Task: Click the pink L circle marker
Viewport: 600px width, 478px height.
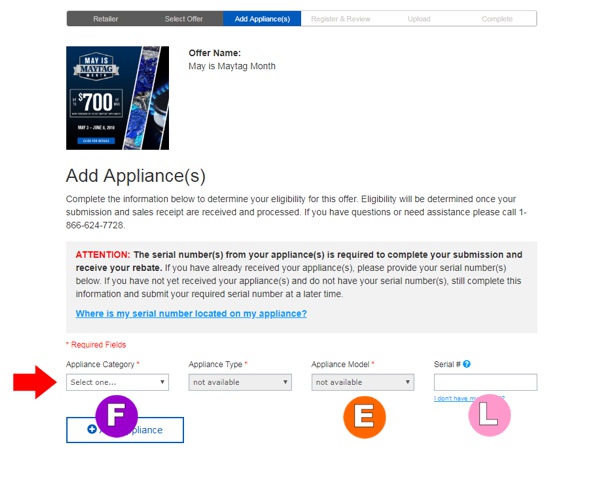Action: click(489, 415)
